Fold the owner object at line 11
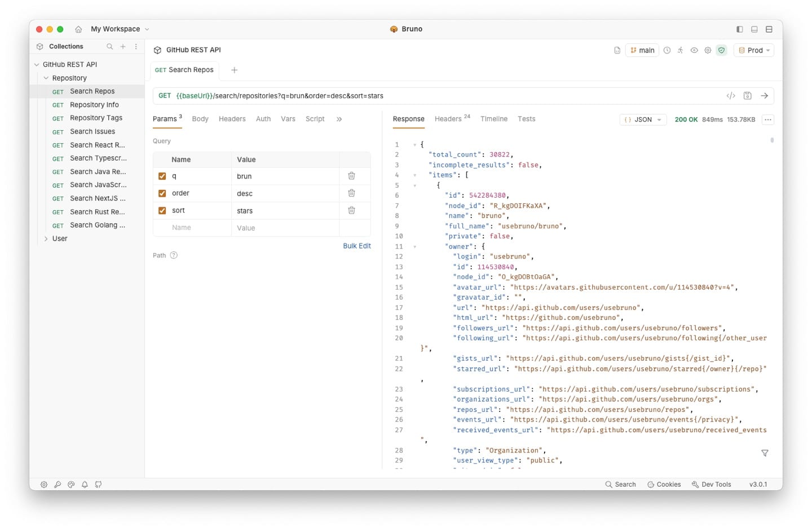 point(415,247)
